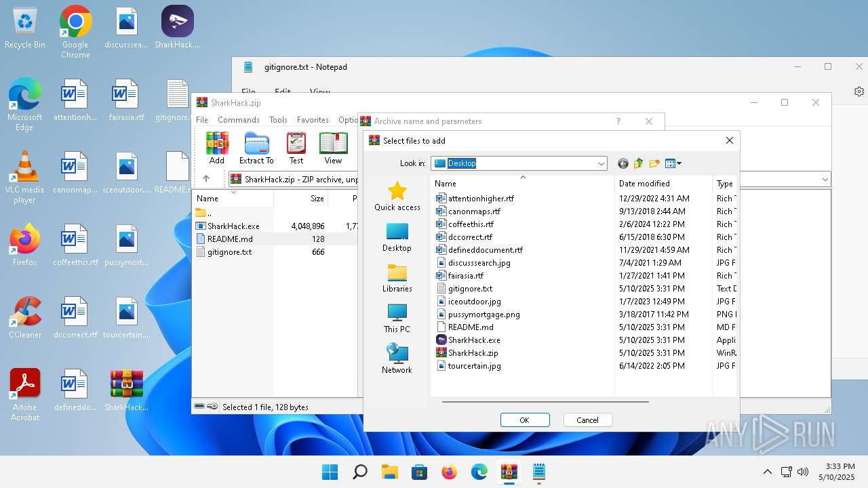The width and height of the screenshot is (868, 488).
Task: Select README.md row in WinRAR archive
Action: pos(275,239)
